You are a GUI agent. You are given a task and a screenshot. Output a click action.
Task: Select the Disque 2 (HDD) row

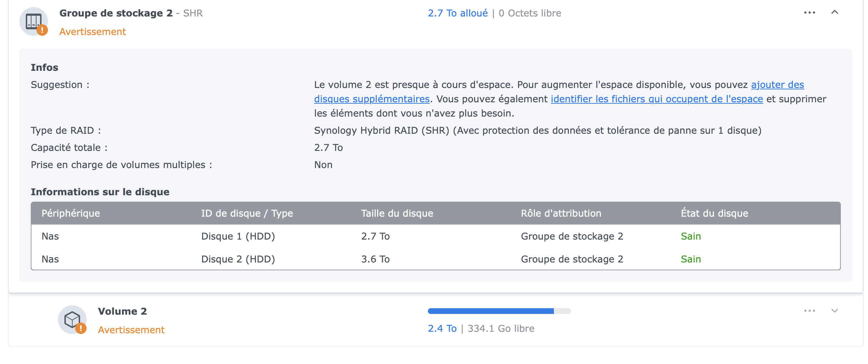[436, 259]
